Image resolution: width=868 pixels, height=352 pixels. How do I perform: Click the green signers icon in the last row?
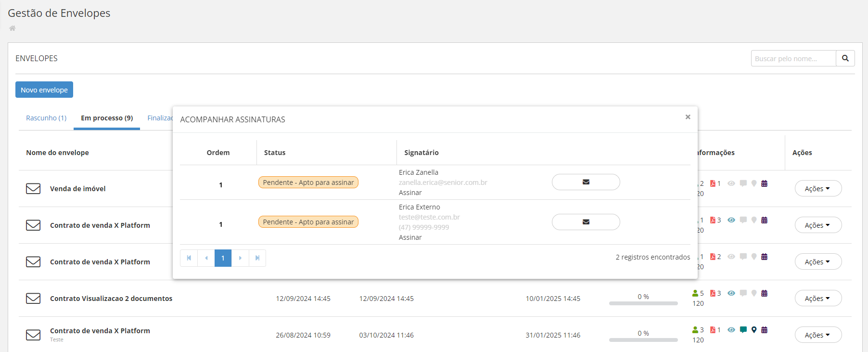click(x=695, y=330)
